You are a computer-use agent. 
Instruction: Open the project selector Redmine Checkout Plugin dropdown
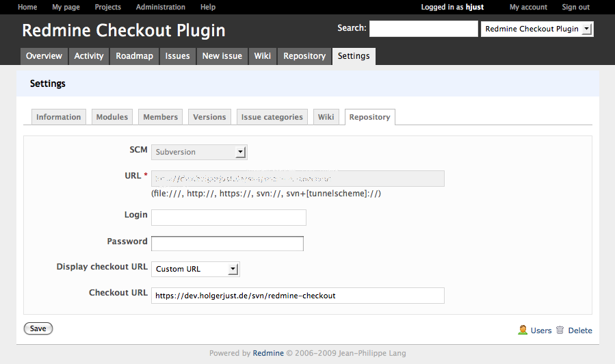coord(537,29)
